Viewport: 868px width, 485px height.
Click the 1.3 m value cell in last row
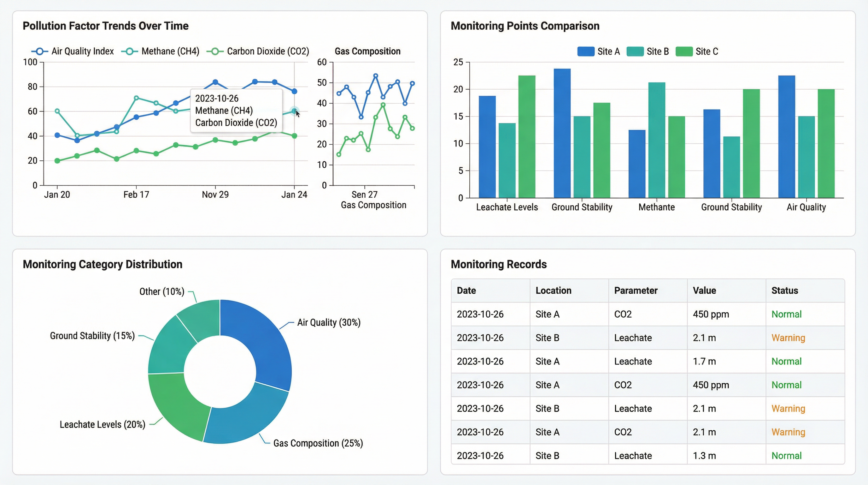[704, 456]
